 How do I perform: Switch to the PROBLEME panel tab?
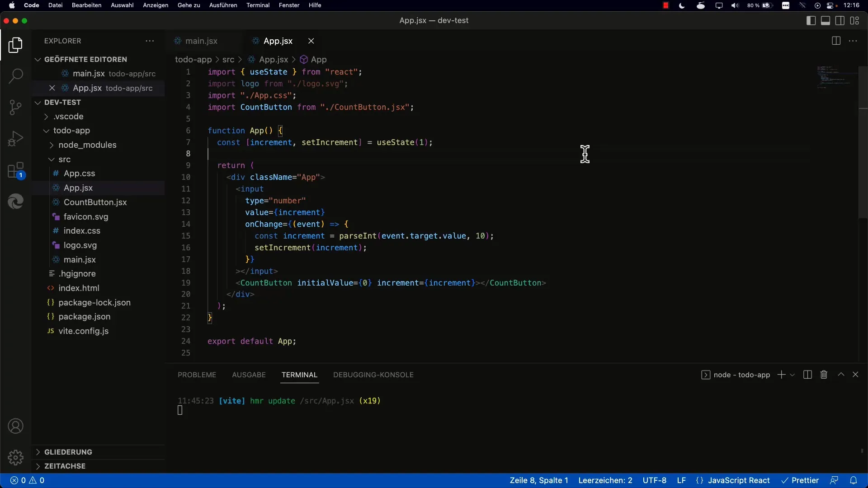point(197,375)
